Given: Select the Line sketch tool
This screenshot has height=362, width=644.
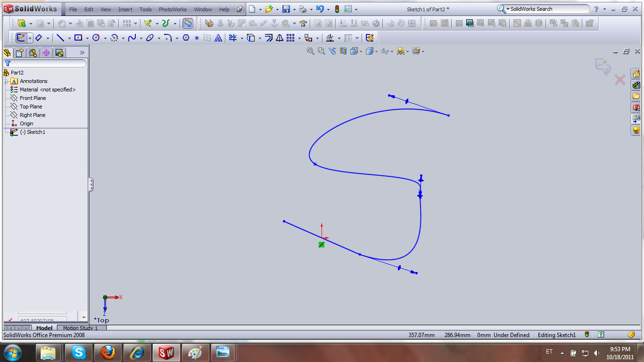Looking at the screenshot, I should [60, 38].
